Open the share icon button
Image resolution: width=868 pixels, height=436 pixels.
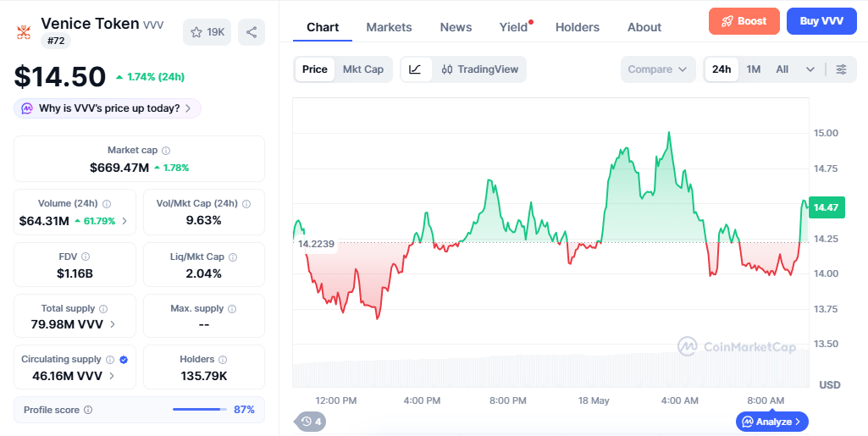[252, 32]
